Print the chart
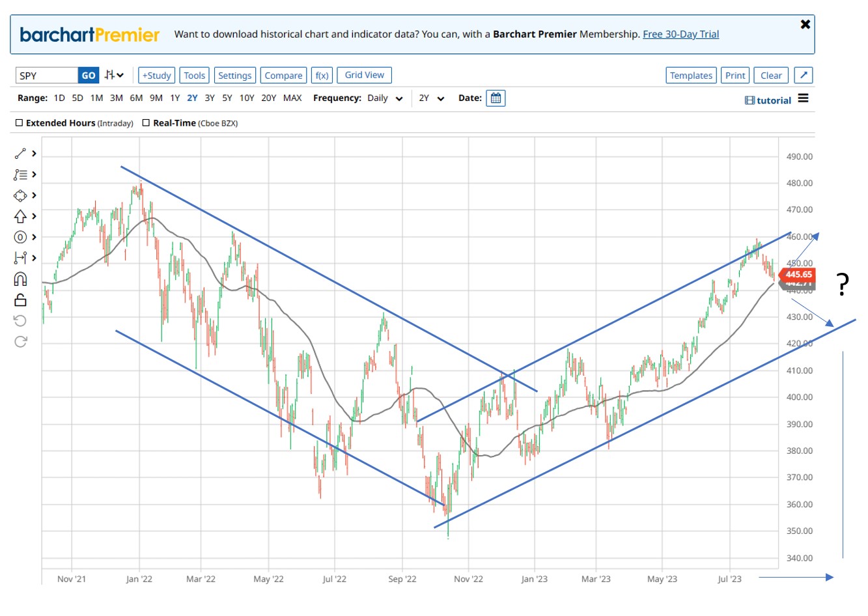The width and height of the screenshot is (868, 616). [735, 76]
